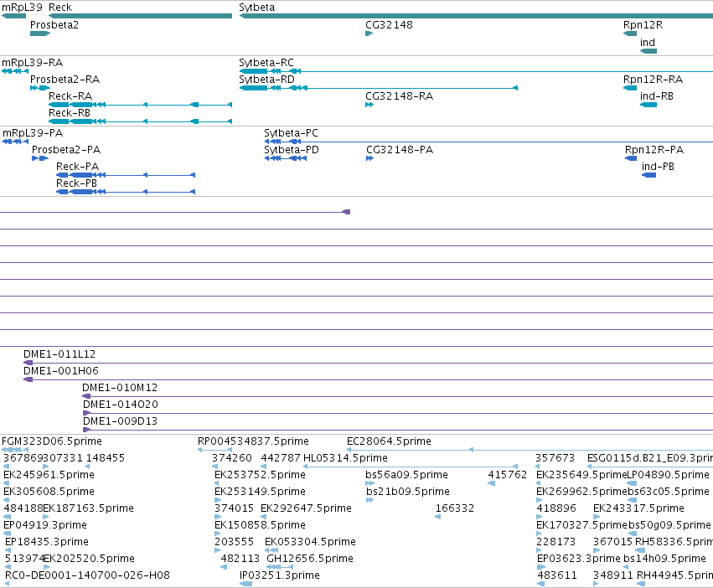The image size is (713, 588).
Task: Click clone DME1-014O20
Action: (x=121, y=405)
